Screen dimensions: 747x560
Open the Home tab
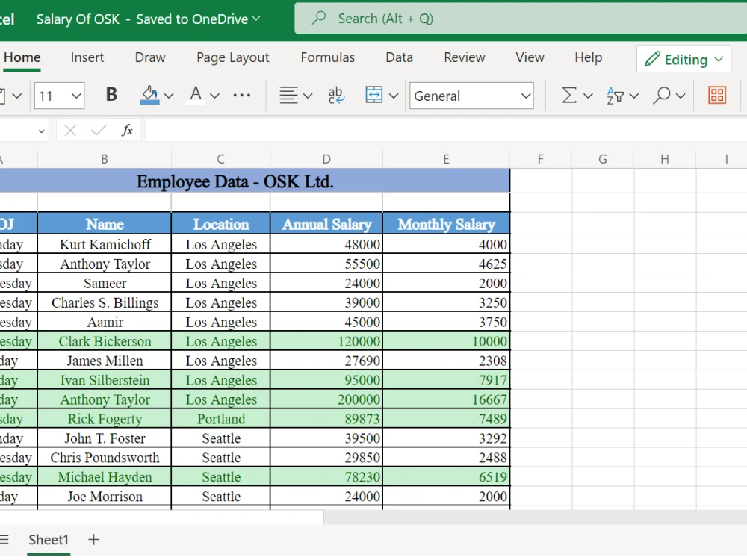(22, 57)
